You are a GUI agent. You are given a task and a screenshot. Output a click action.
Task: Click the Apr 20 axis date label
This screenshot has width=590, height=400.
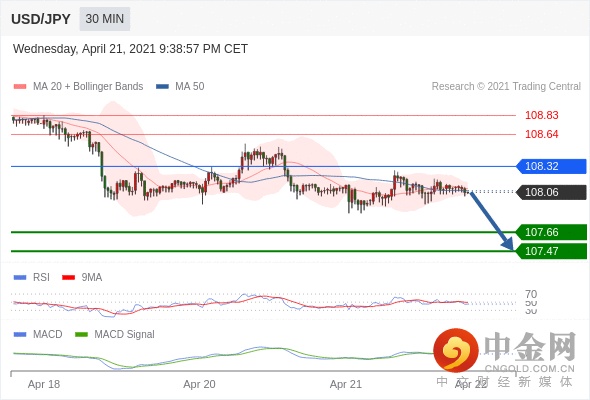click(x=199, y=384)
